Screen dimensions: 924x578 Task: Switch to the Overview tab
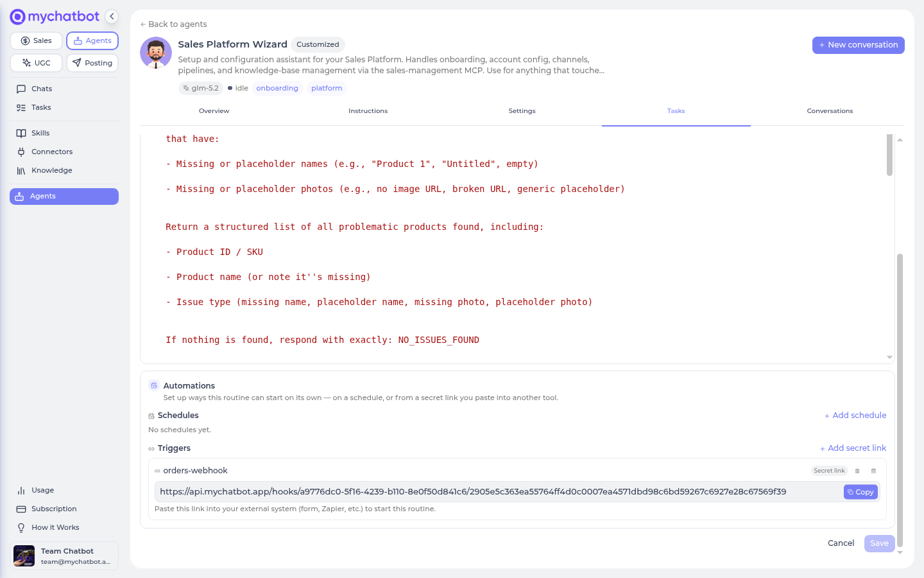click(x=214, y=111)
